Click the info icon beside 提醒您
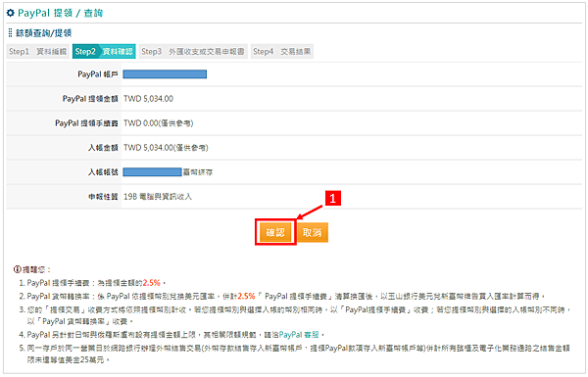 coord(17,269)
